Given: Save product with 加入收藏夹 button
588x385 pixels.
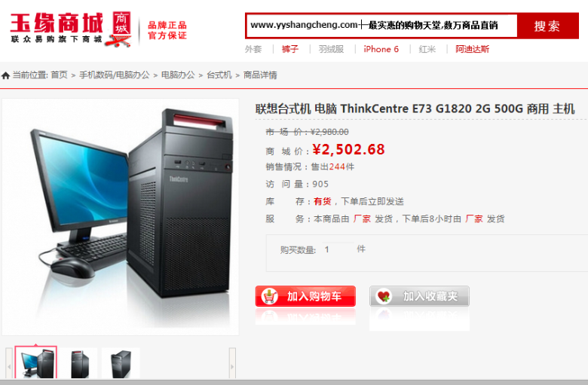Looking at the screenshot, I should coord(419,296).
